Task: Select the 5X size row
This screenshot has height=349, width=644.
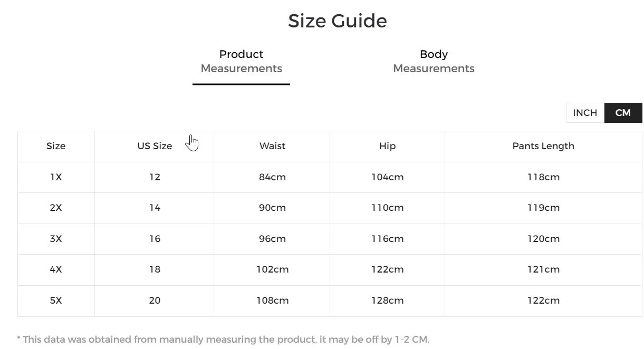Action: tap(56, 300)
